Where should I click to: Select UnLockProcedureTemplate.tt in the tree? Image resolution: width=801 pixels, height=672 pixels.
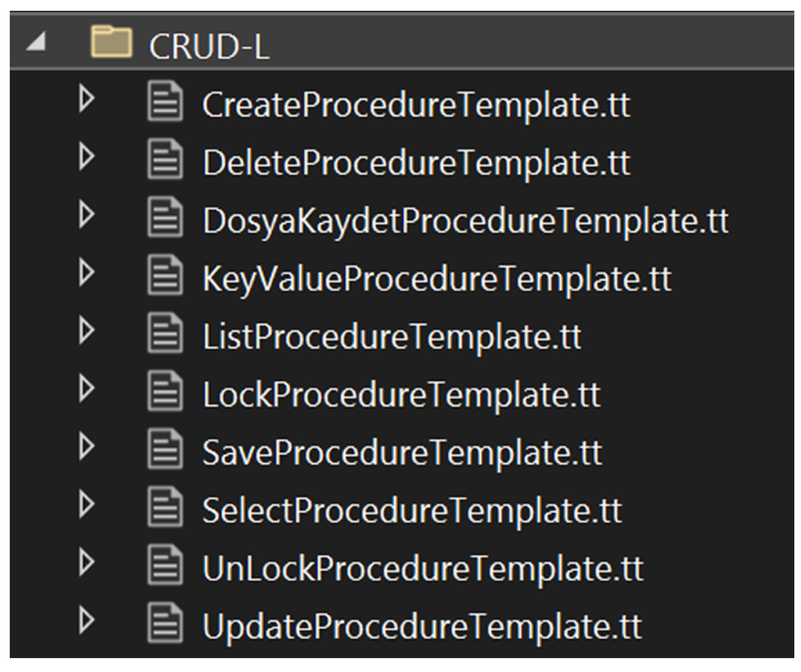point(422,569)
